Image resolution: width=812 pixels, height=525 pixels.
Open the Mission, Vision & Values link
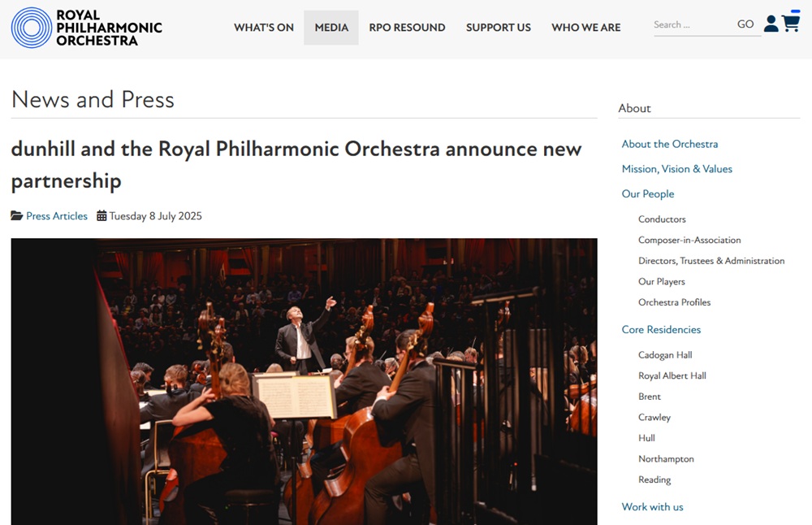tap(677, 169)
